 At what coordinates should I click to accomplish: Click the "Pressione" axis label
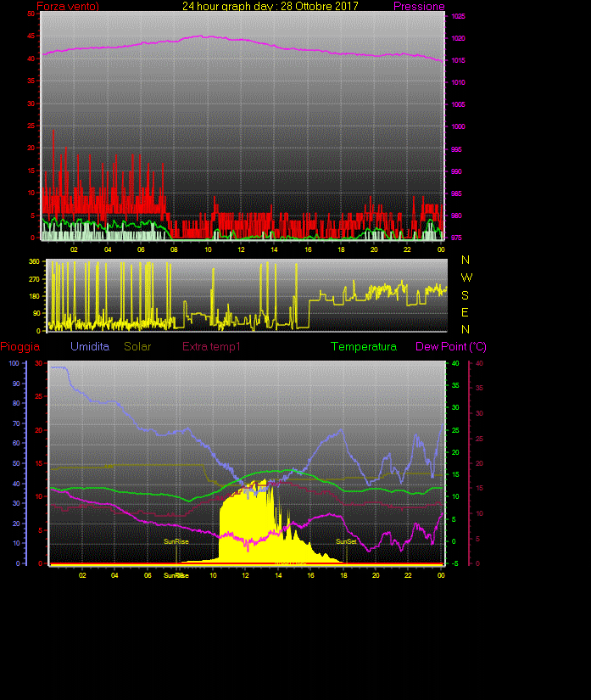(x=419, y=6)
